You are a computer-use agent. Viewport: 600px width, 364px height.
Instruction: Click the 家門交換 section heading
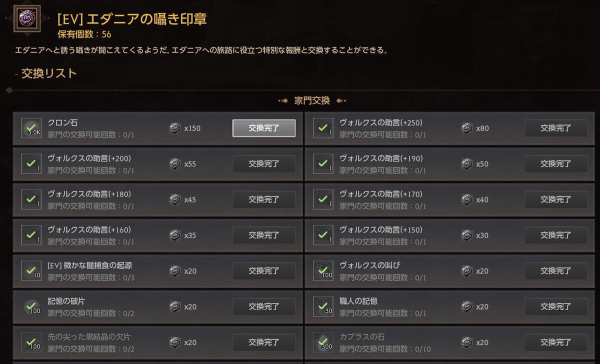pyautogui.click(x=312, y=100)
